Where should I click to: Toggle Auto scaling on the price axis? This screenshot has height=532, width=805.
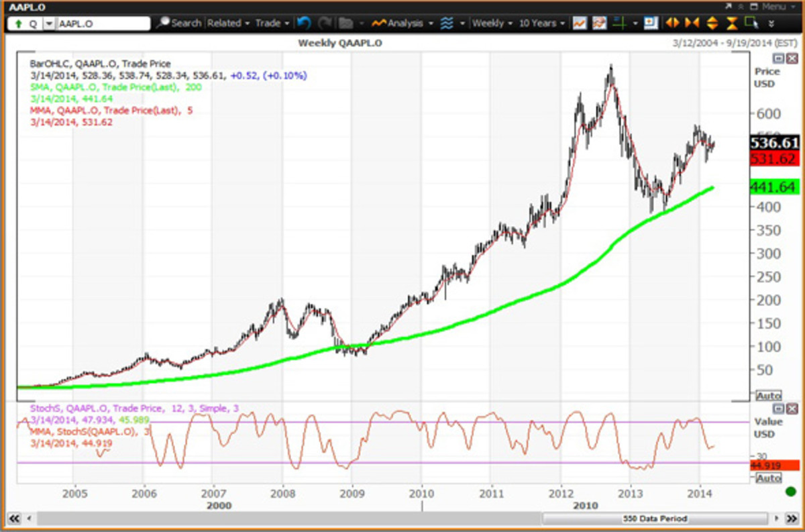768,395
